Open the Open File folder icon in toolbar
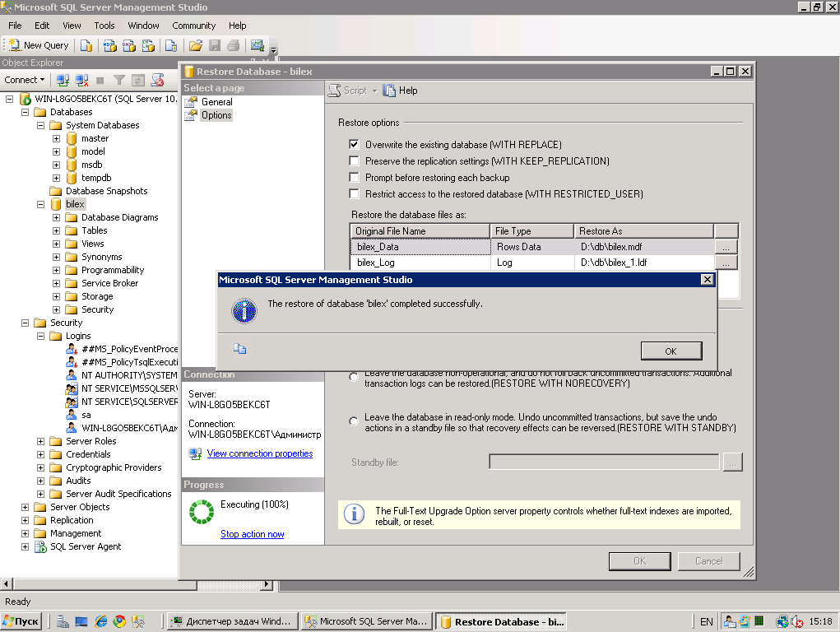Image resolution: width=840 pixels, height=632 pixels. click(196, 45)
